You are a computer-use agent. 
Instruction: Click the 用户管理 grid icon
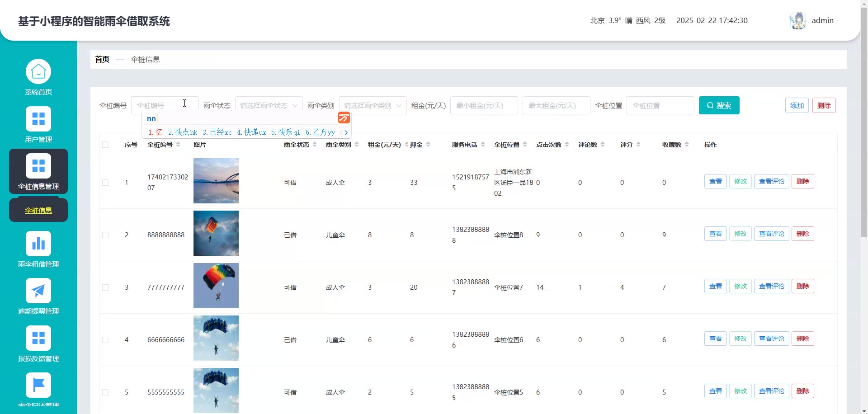(38, 119)
